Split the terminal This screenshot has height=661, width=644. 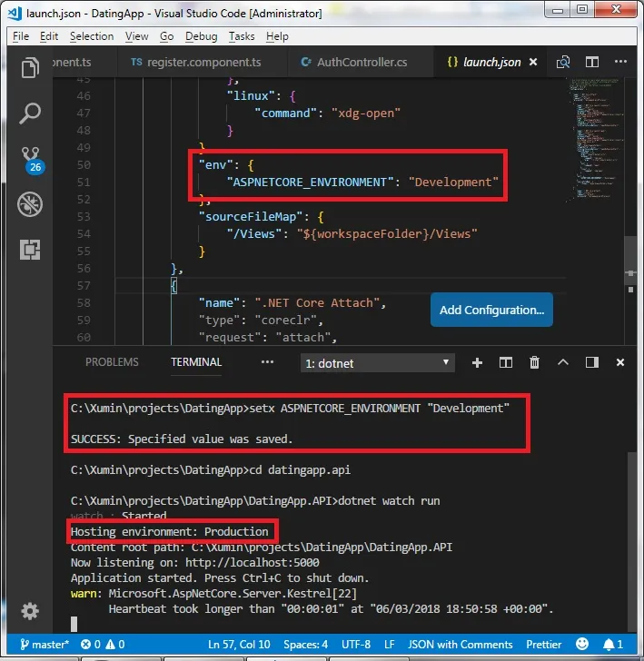tap(506, 362)
